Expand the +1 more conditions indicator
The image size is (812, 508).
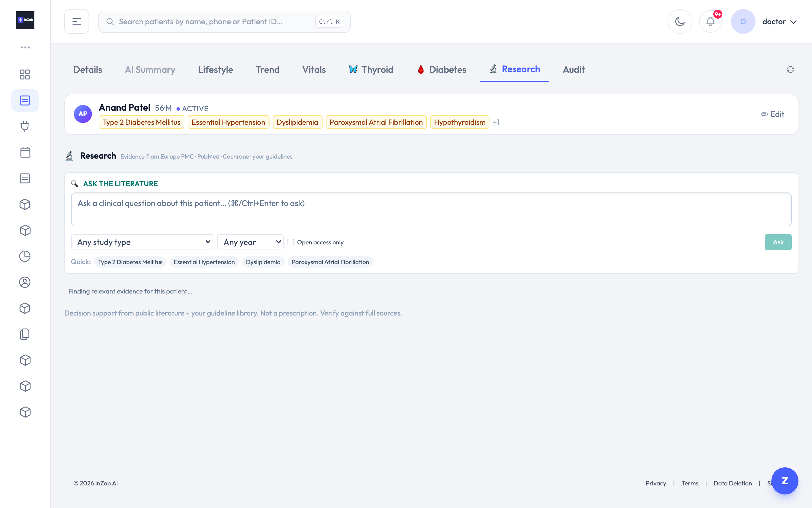(x=496, y=122)
